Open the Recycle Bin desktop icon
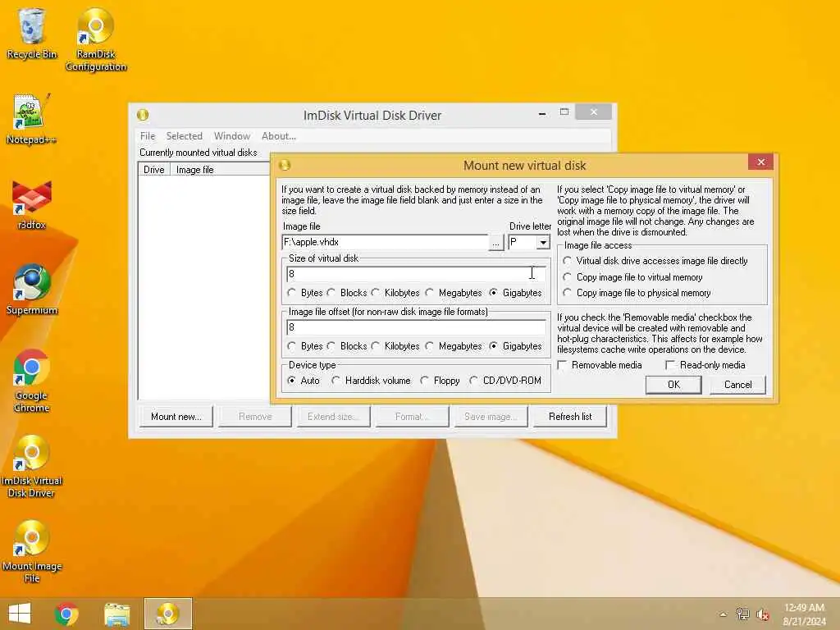The image size is (840, 630). click(32, 33)
